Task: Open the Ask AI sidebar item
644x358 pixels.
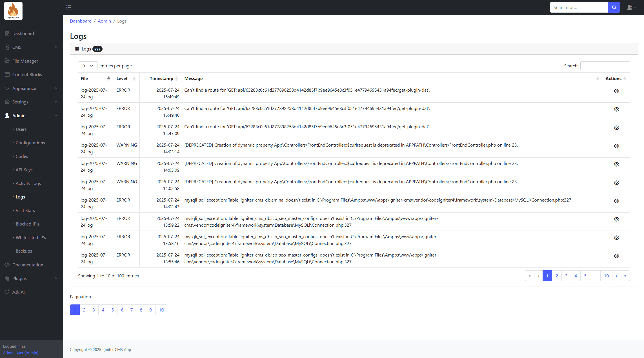Action: 18,292
